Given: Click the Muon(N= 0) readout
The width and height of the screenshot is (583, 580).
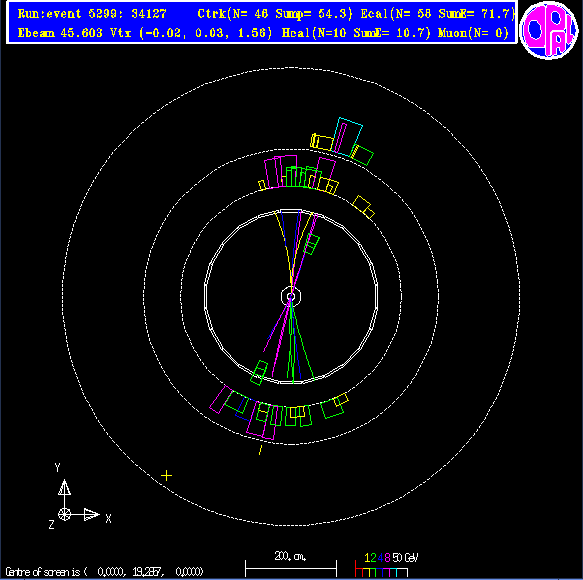Looking at the screenshot, I should [473, 33].
